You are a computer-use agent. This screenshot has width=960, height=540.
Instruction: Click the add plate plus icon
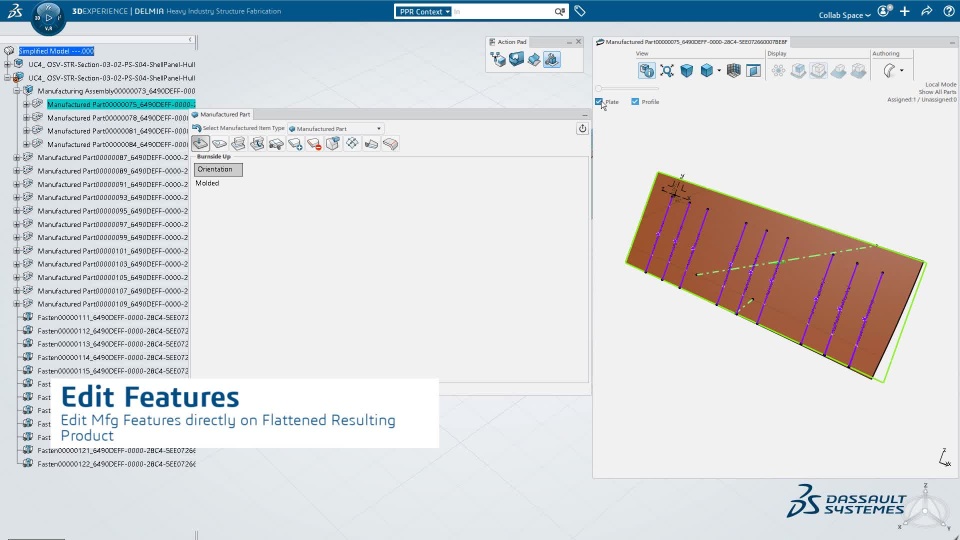pos(295,144)
